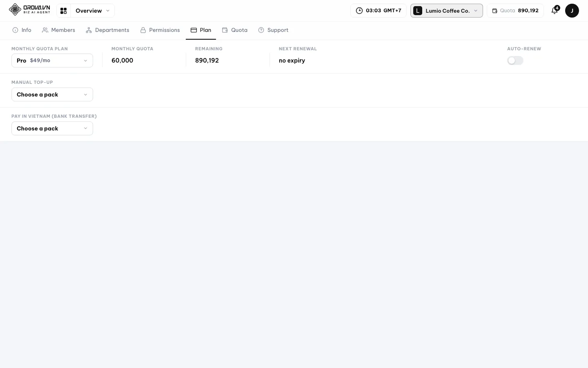Screen dimensions: 588x368
Task: Click the org-chart icon on Departments tab
Action: [89, 30]
